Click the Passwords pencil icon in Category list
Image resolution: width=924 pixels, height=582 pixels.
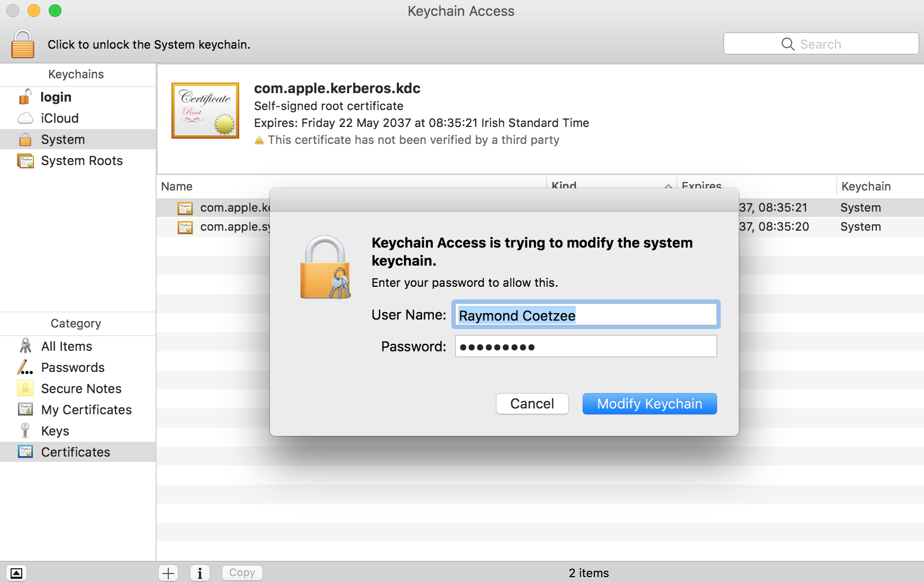point(25,367)
